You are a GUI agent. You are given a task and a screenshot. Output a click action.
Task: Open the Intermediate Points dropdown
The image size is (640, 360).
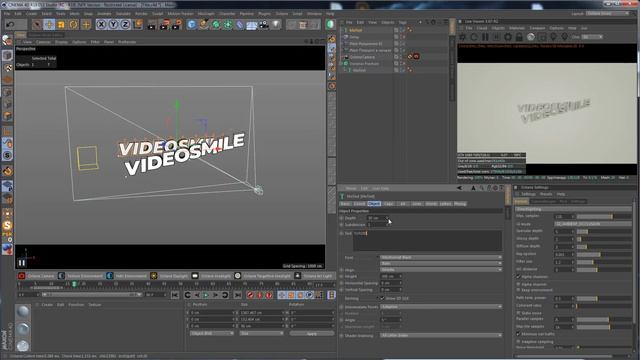pyautogui.click(x=441, y=307)
